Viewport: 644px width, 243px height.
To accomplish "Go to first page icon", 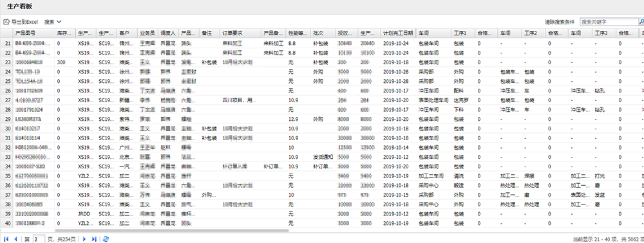I will [6, 239].
